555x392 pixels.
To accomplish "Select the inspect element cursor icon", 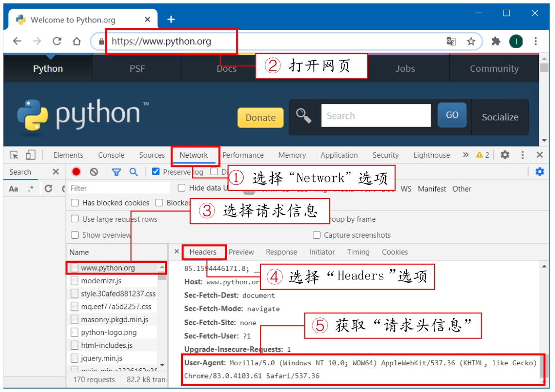I will [14, 155].
